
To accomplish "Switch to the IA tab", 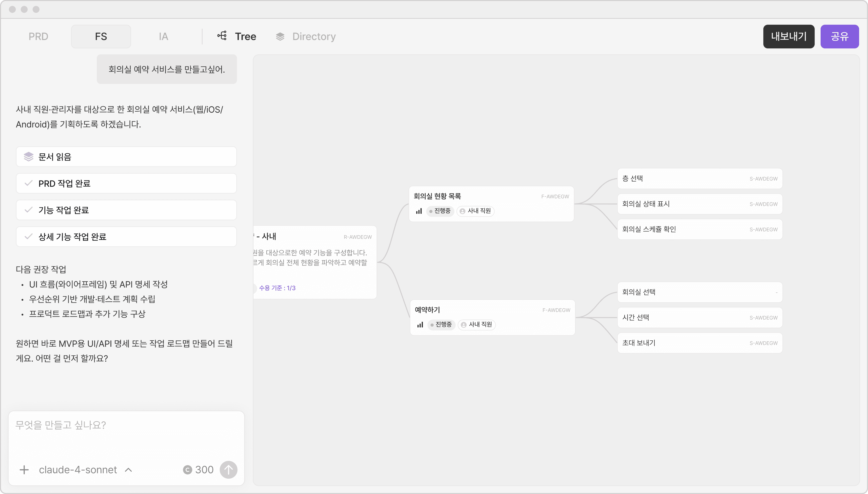I will pos(163,36).
